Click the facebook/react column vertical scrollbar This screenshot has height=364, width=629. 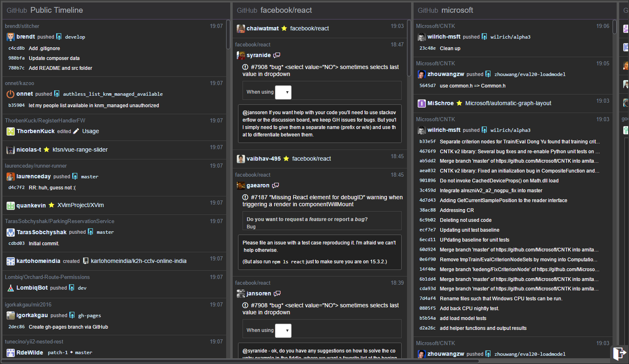click(x=409, y=48)
